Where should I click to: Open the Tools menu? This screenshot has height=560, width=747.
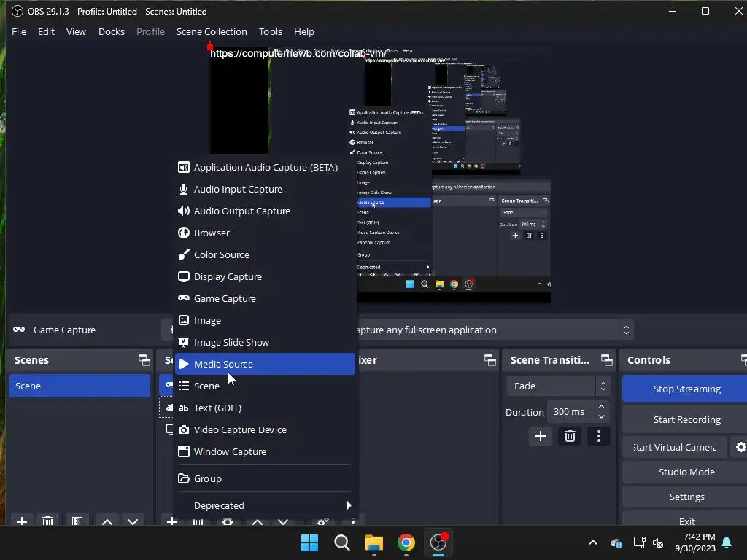coord(270,31)
